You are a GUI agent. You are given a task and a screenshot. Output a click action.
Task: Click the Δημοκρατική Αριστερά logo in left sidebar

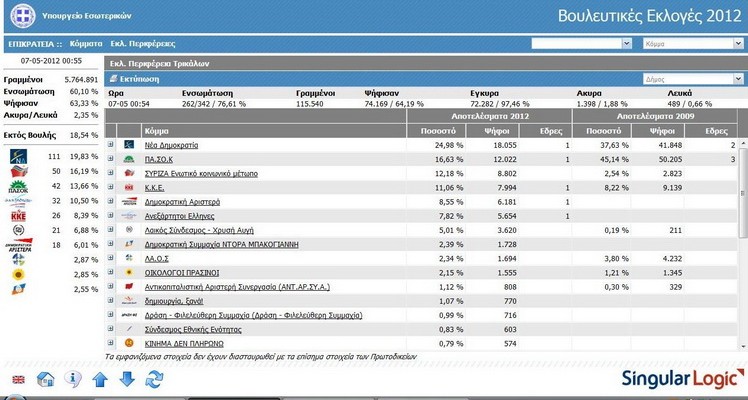19,245
